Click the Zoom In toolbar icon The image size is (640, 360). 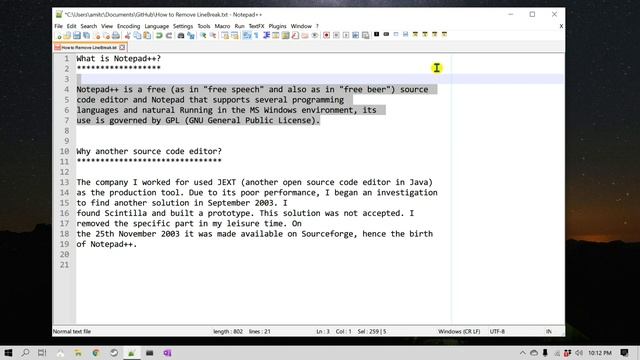pos(203,36)
